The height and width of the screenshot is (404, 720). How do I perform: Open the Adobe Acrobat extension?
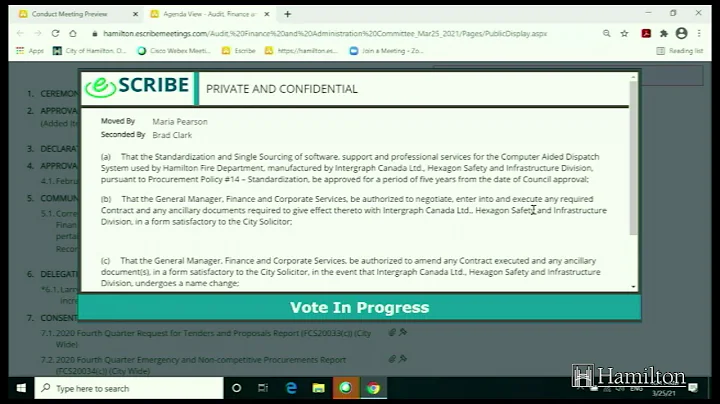tap(646, 34)
